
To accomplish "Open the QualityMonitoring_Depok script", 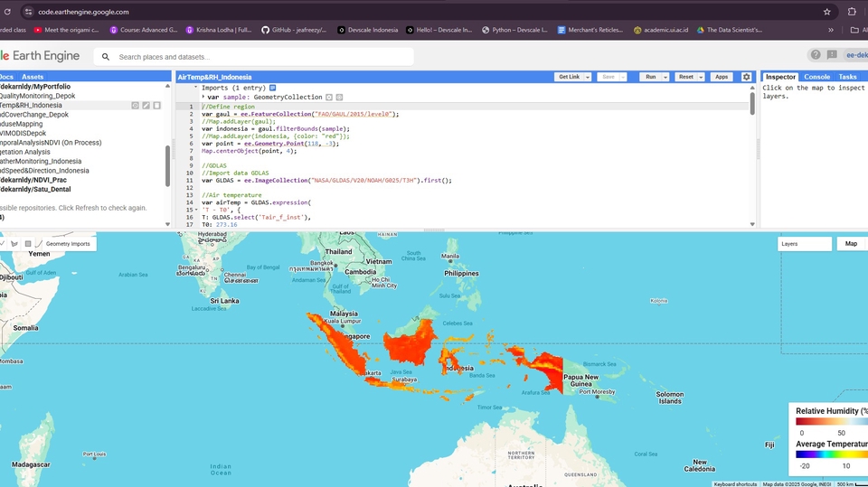I will coord(38,96).
